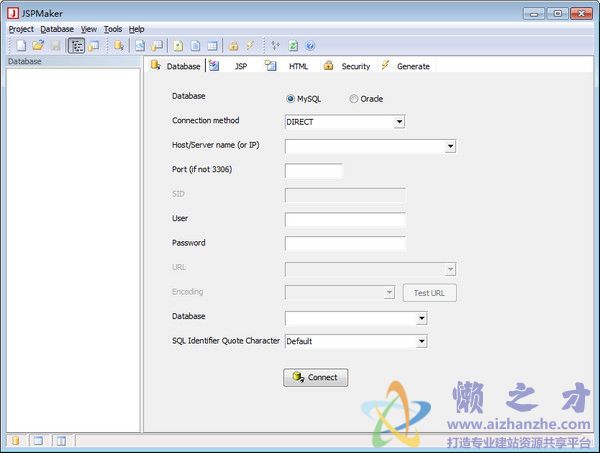Click the disabled SID input field
This screenshot has height=453, width=600.
click(345, 195)
